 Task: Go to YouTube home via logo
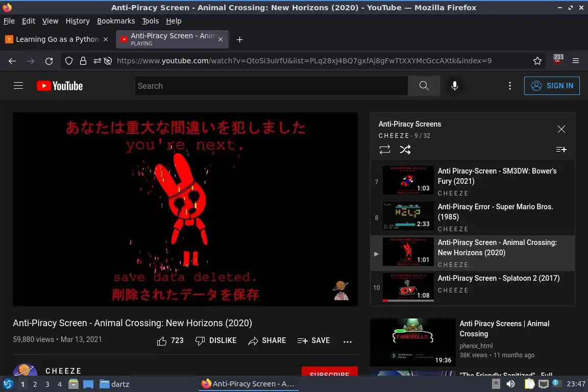pyautogui.click(x=60, y=86)
